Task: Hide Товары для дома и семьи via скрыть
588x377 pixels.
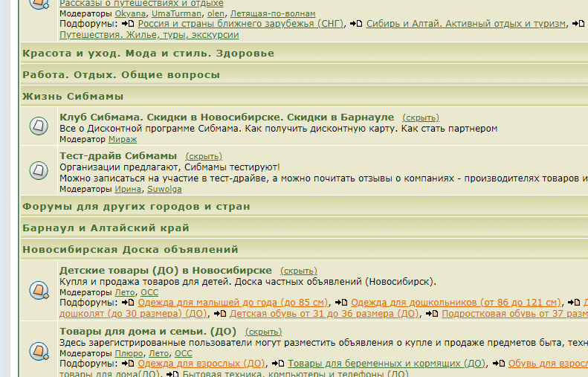Action: pyautogui.click(x=263, y=332)
